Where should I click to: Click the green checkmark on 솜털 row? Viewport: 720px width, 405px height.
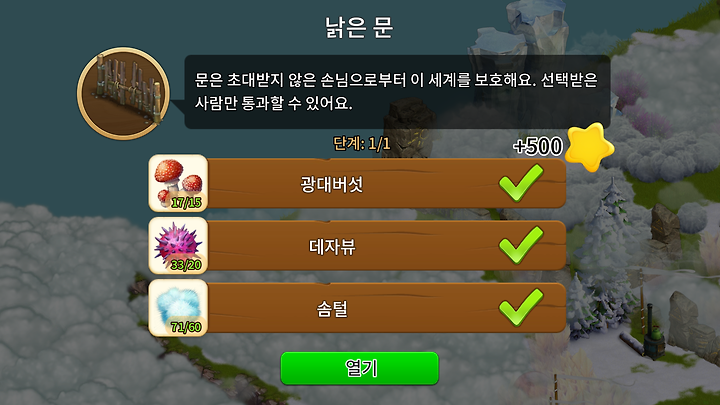[x=521, y=308]
